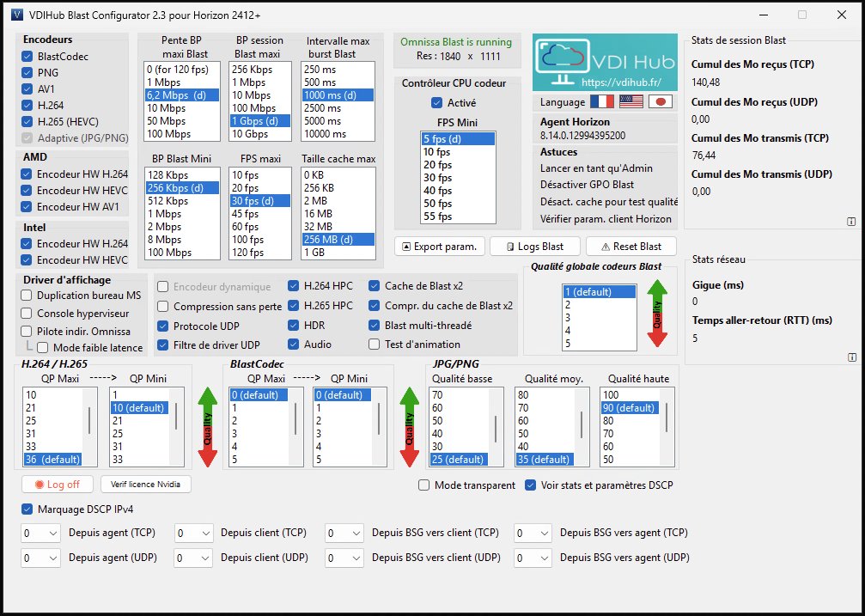Viewport: 865px width, 616px height.
Task: Enable Duplication bureau MS checkbox
Action: (x=26, y=296)
